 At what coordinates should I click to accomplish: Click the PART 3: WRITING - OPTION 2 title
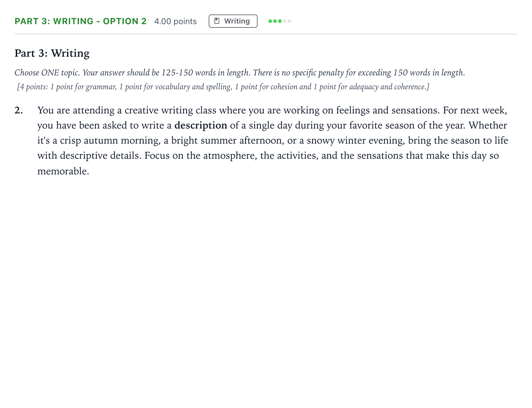(x=81, y=21)
